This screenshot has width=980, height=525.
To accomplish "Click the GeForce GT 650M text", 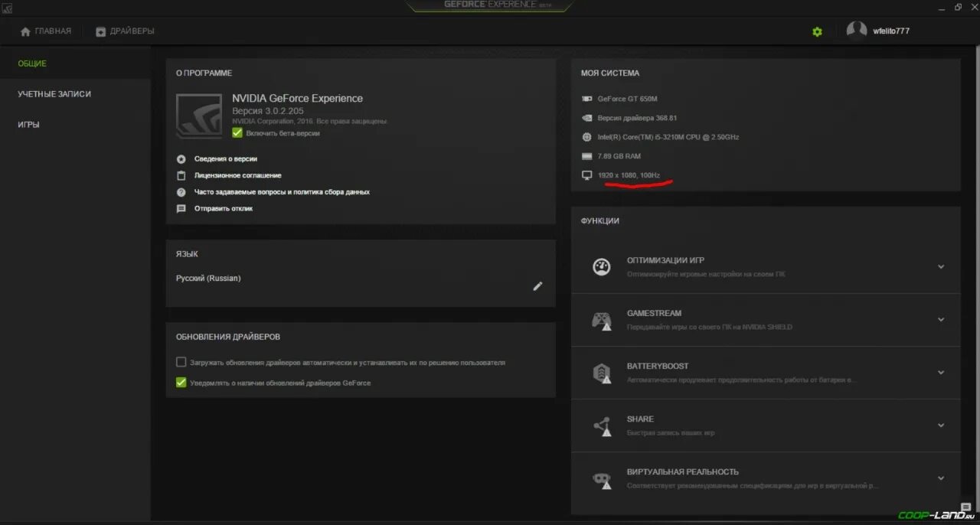I will [628, 99].
